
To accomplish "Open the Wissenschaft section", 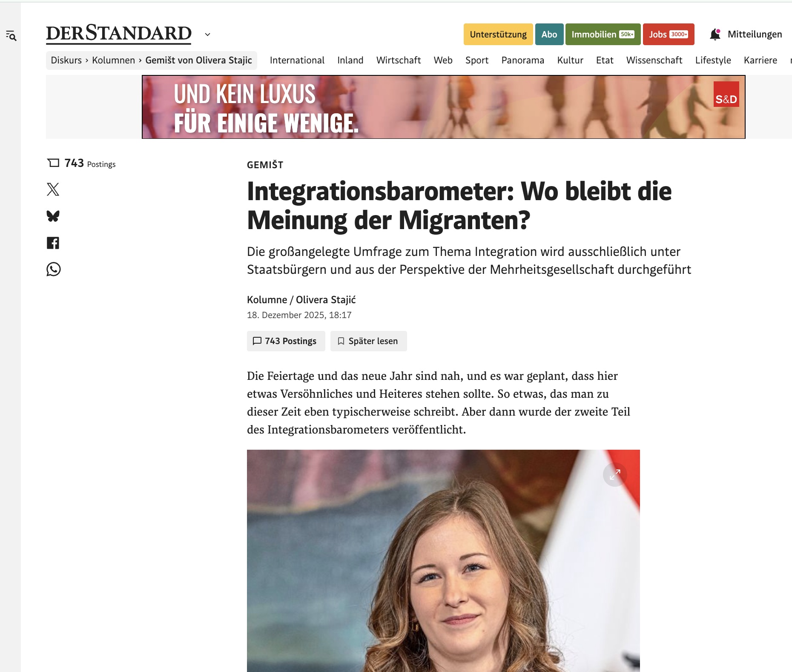I will tap(654, 60).
